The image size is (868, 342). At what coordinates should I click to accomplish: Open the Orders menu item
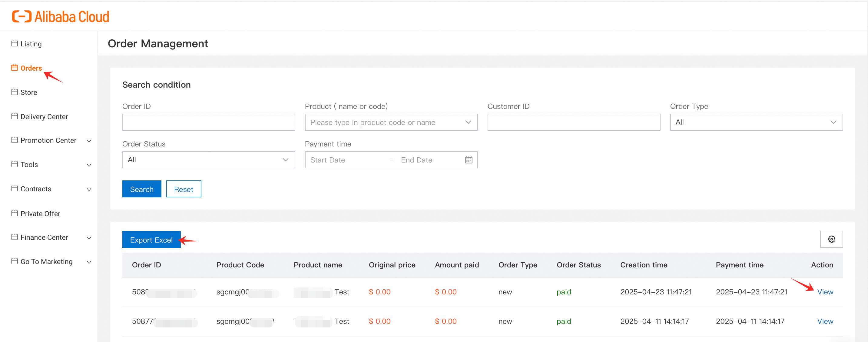tap(31, 68)
